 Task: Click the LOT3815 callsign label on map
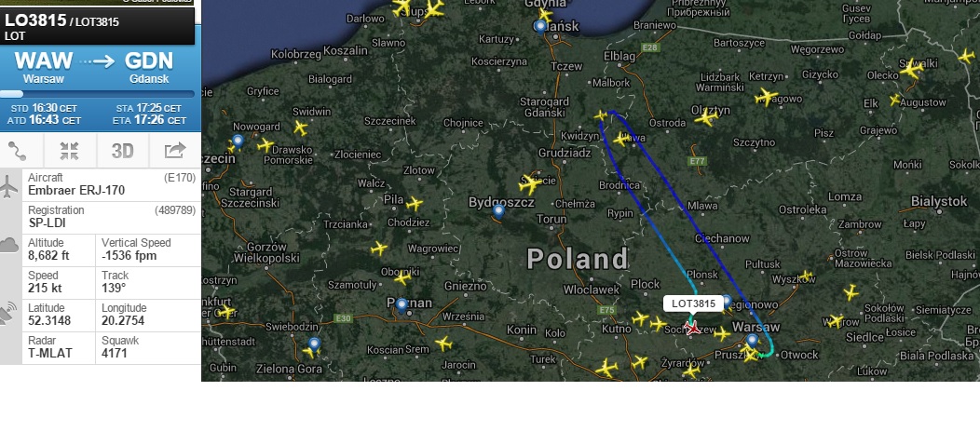693,303
